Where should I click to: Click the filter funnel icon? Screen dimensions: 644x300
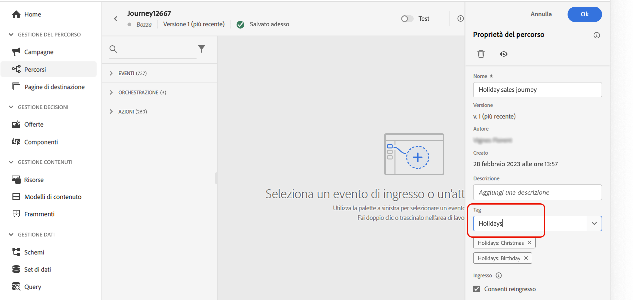pos(202,49)
